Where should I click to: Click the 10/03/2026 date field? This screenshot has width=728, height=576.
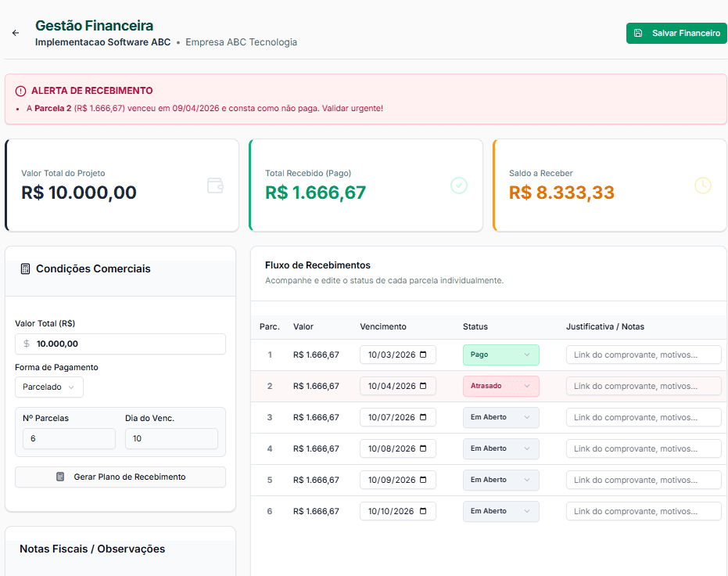[398, 355]
